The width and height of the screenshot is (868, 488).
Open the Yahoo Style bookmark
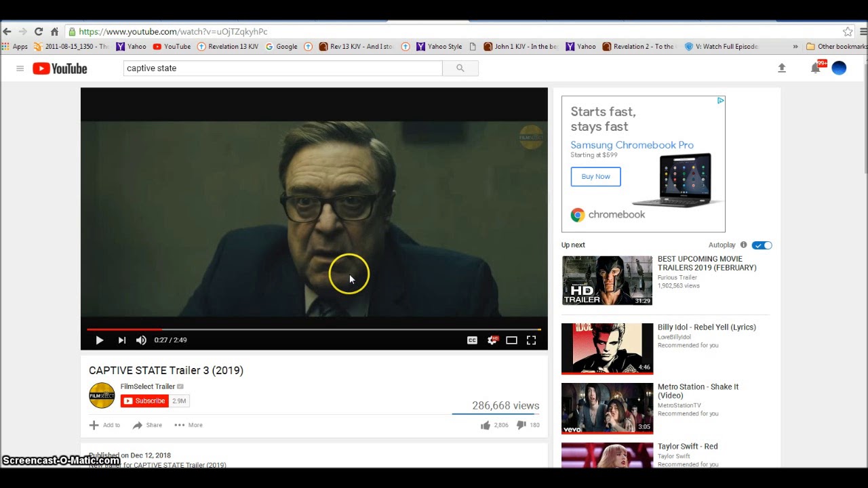coord(439,47)
